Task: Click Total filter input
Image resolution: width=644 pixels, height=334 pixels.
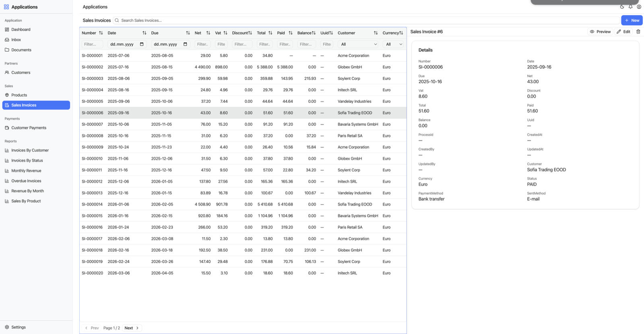Action: pos(264,44)
